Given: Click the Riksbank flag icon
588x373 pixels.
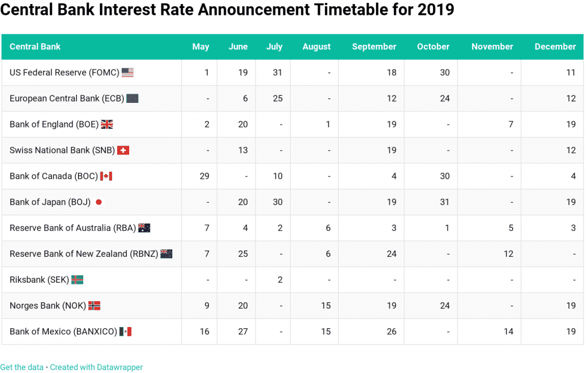Looking at the screenshot, I should pyautogui.click(x=77, y=280).
